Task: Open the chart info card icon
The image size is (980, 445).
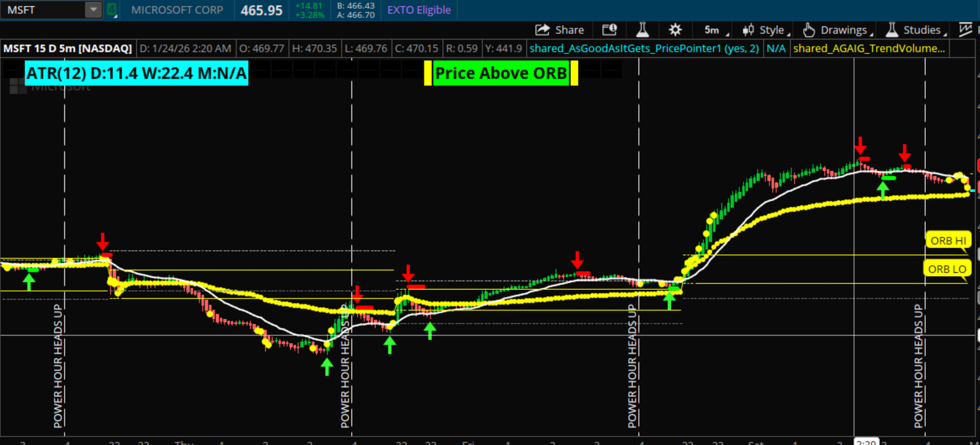Action: coord(609,30)
